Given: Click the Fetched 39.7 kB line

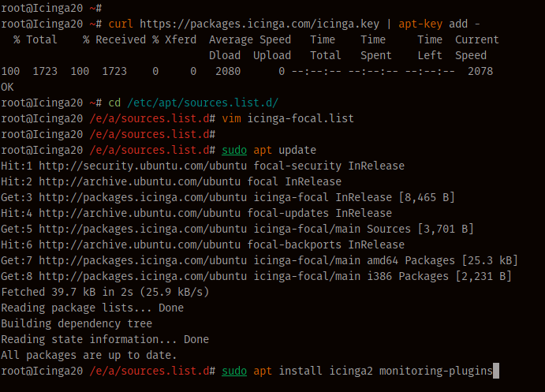Looking at the screenshot, I should coord(105,292).
